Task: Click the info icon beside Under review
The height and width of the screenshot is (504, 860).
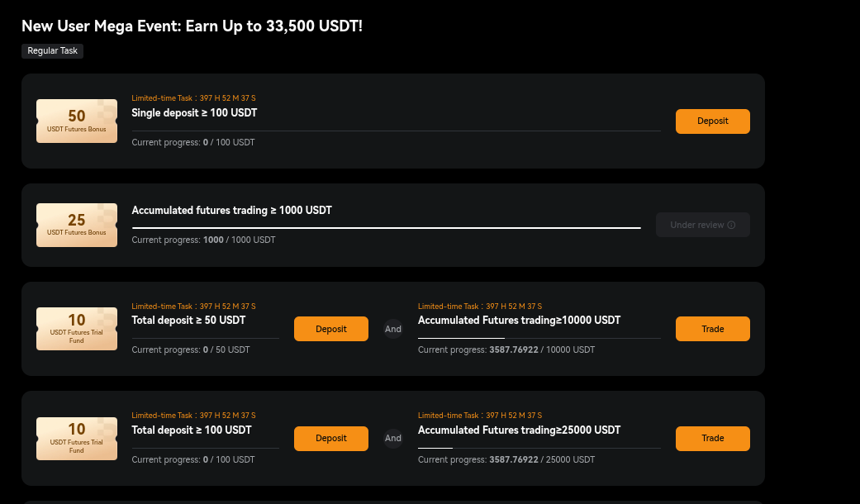Action: click(731, 225)
